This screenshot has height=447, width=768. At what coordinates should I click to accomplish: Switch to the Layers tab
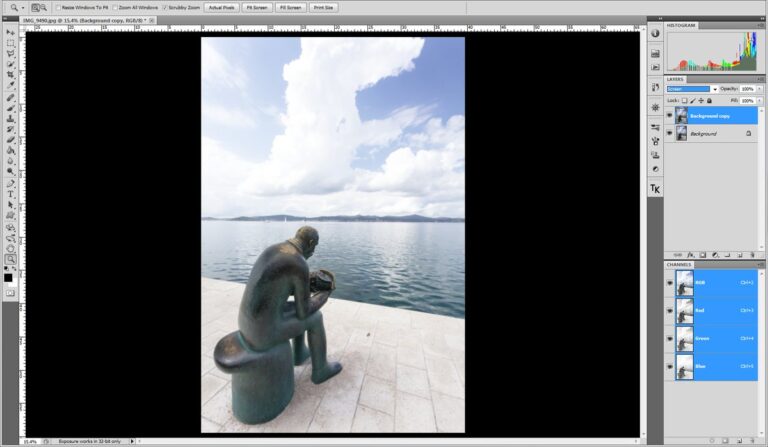point(675,79)
